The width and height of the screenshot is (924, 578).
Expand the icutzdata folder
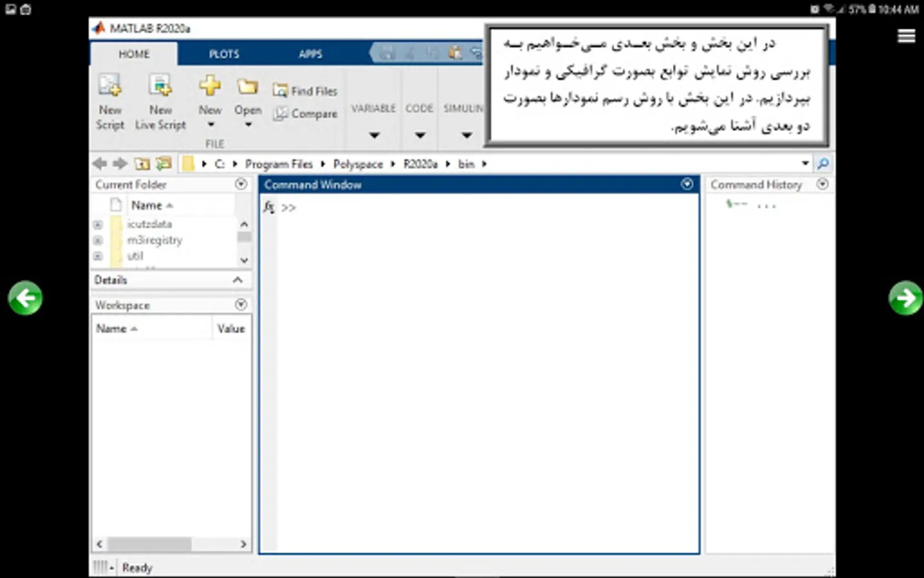point(98,224)
